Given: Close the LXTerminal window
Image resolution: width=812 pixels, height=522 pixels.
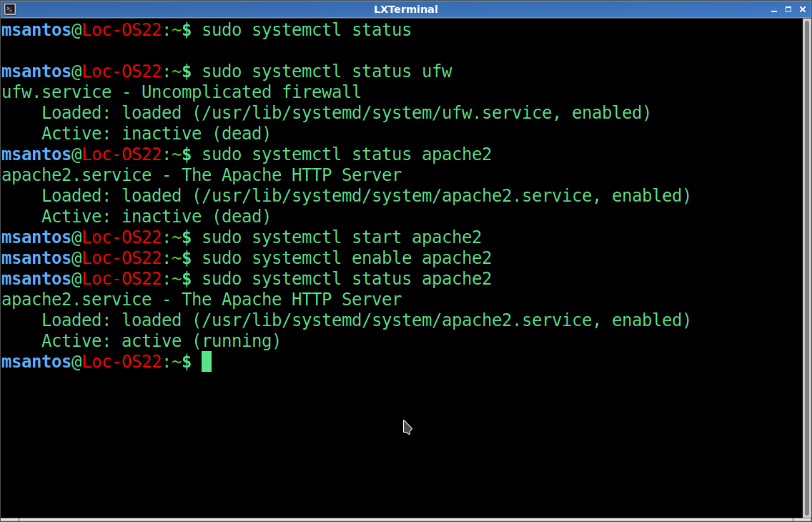Looking at the screenshot, I should tap(802, 9).
